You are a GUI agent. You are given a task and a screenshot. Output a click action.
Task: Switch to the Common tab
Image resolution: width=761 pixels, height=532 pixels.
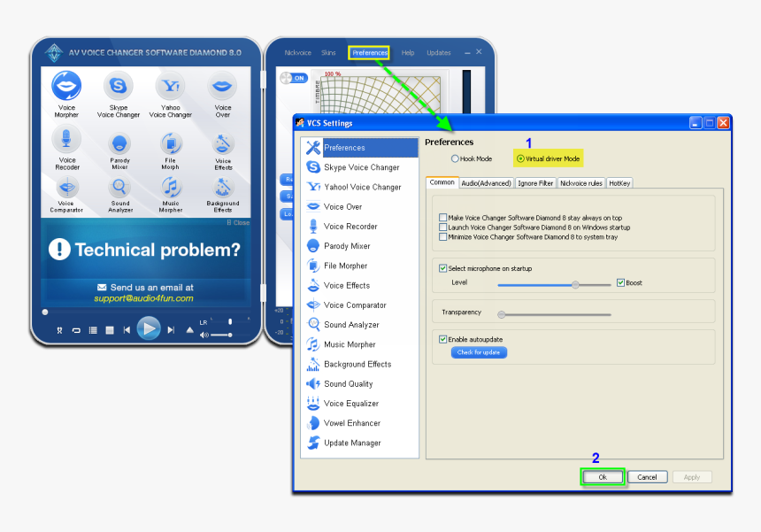pos(442,182)
